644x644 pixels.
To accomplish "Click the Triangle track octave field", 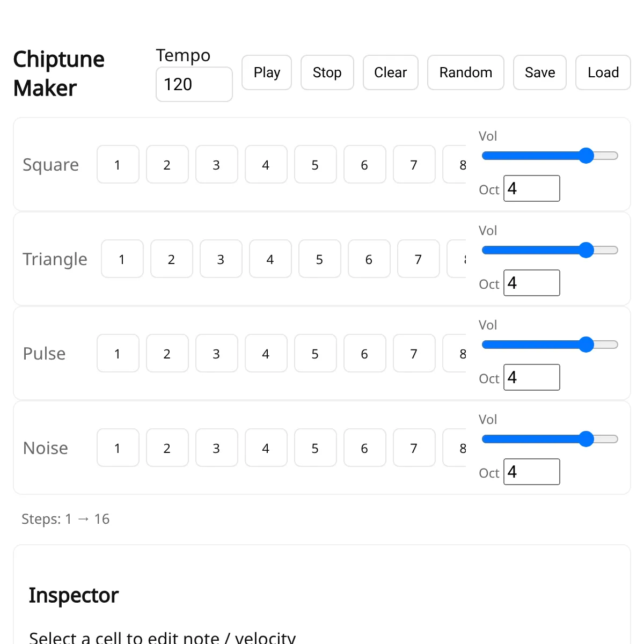I will 531,283.
